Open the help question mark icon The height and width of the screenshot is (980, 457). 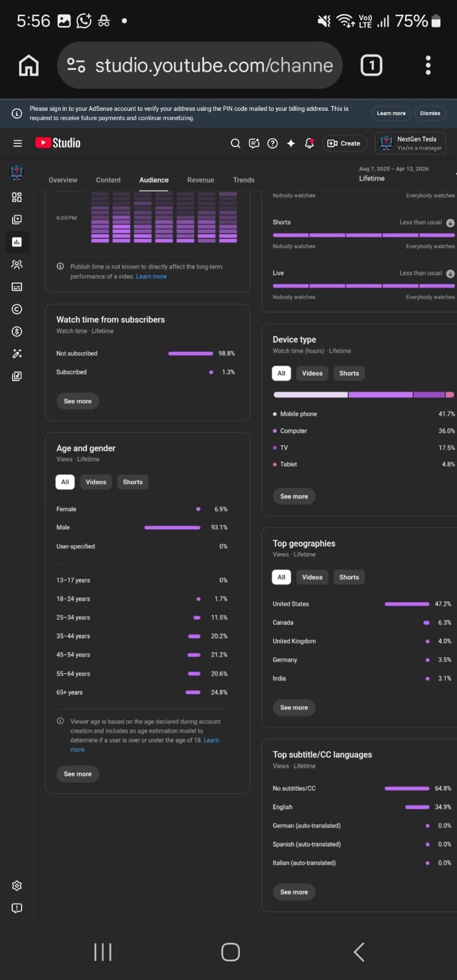click(x=273, y=143)
